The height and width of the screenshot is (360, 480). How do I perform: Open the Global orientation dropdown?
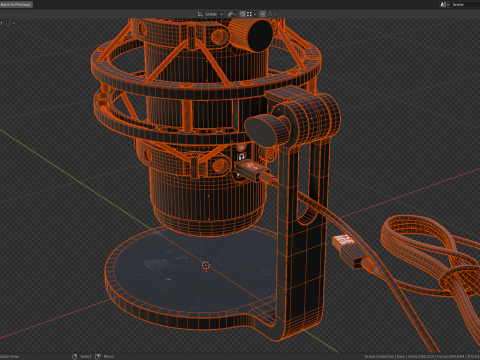[210, 14]
